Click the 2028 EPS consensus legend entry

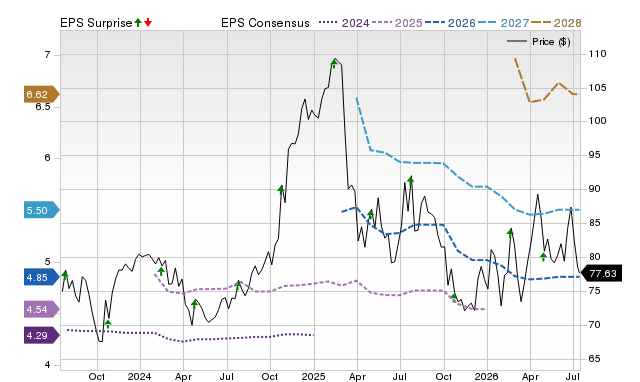click(x=556, y=23)
